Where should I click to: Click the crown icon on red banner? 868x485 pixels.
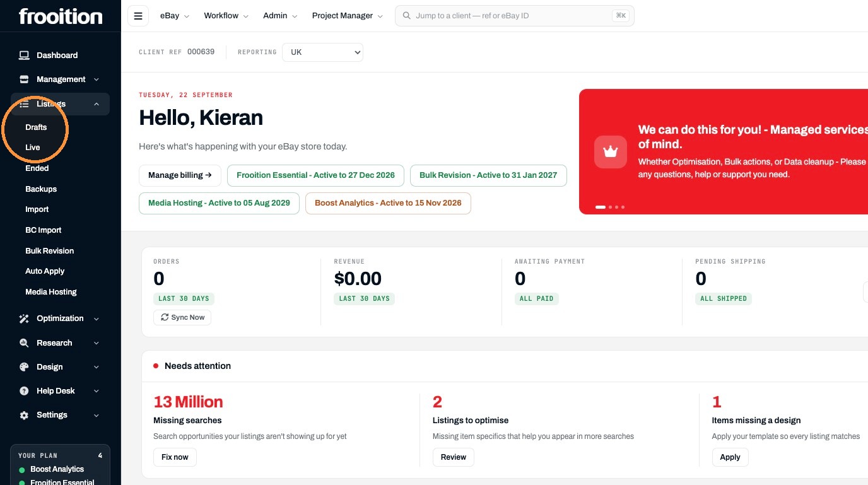611,152
